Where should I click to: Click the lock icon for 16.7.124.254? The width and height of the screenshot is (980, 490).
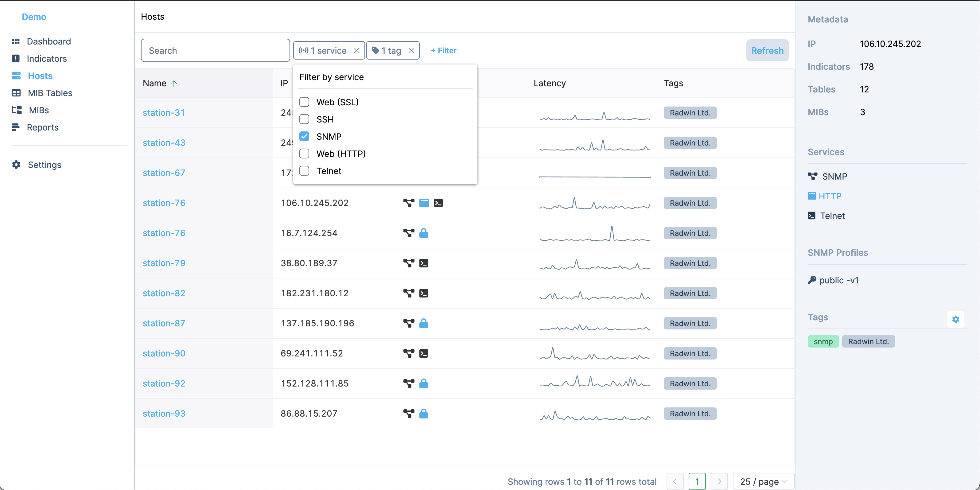pyautogui.click(x=423, y=233)
